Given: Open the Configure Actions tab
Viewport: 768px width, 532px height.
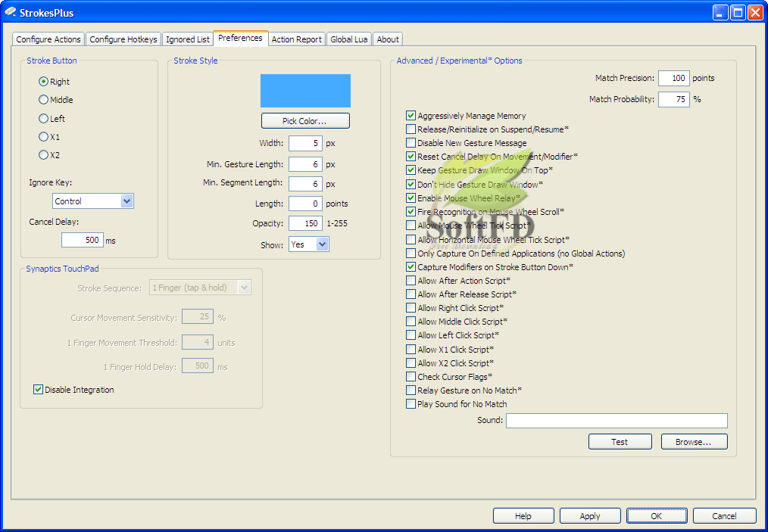Looking at the screenshot, I should [x=48, y=39].
